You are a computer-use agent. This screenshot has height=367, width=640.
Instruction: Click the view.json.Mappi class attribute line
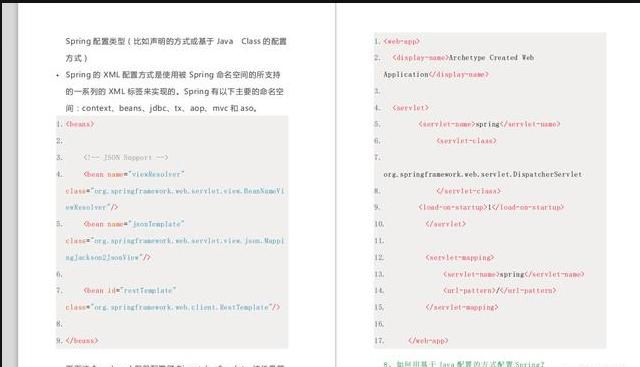pyautogui.click(x=175, y=241)
